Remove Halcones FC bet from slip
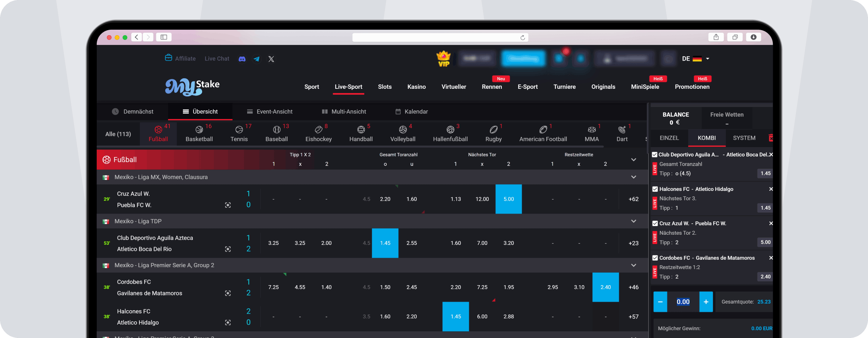868x338 pixels. (x=771, y=189)
